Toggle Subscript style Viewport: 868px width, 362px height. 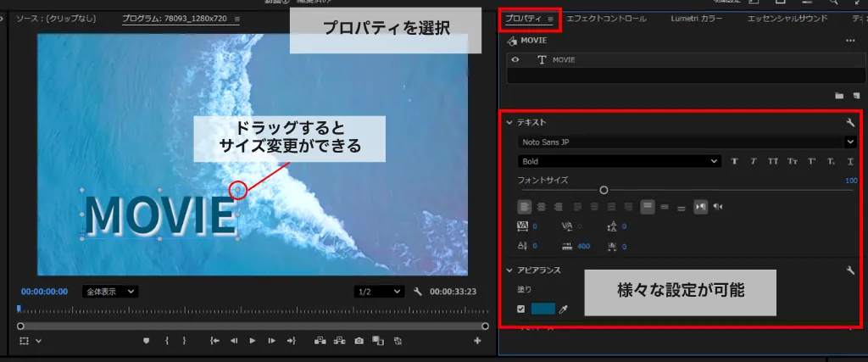(x=832, y=162)
